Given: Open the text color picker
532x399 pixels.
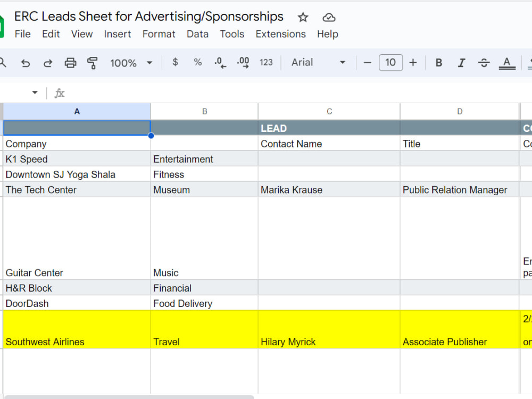Looking at the screenshot, I should click(x=507, y=63).
